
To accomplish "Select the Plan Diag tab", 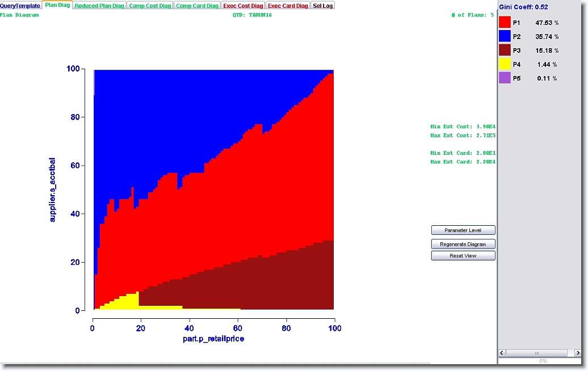I will tap(57, 6).
